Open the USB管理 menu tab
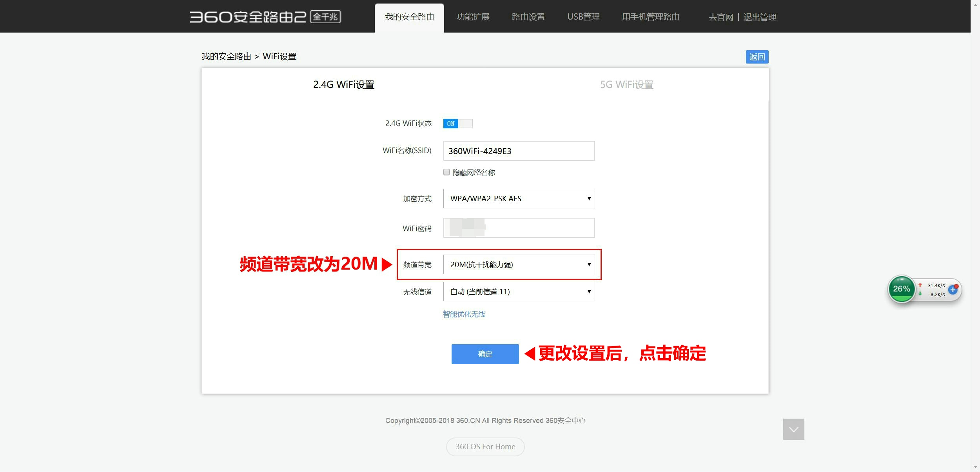Viewport: 980px width, 472px height. [x=583, y=17]
